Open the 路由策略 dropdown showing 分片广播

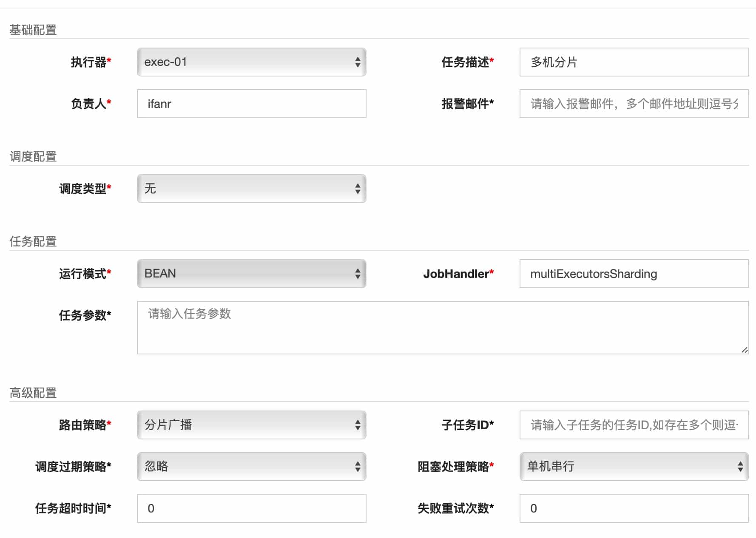251,425
